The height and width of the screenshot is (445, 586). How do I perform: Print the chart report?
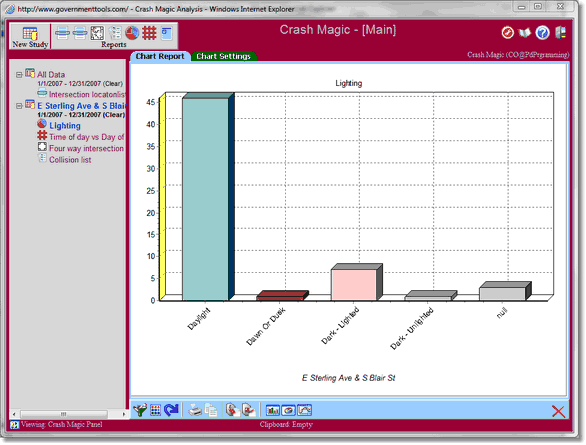[x=195, y=410]
